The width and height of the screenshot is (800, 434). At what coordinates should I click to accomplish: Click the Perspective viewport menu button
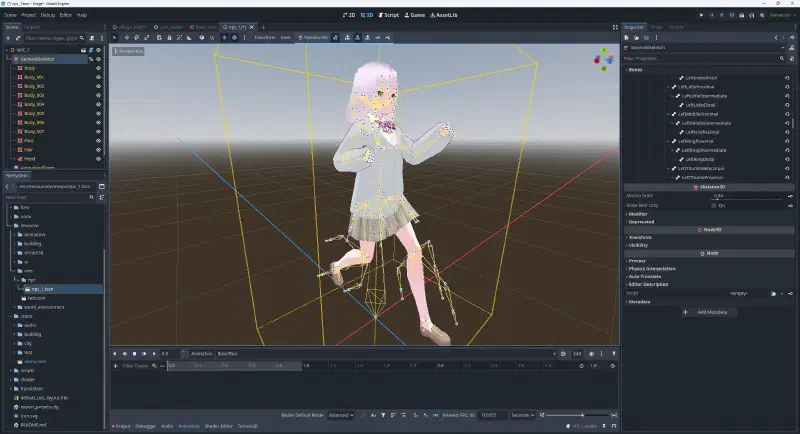pyautogui.click(x=129, y=52)
